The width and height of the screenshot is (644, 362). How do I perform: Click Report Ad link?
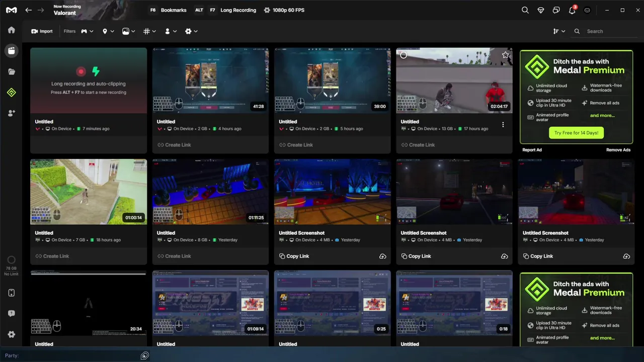pyautogui.click(x=532, y=150)
